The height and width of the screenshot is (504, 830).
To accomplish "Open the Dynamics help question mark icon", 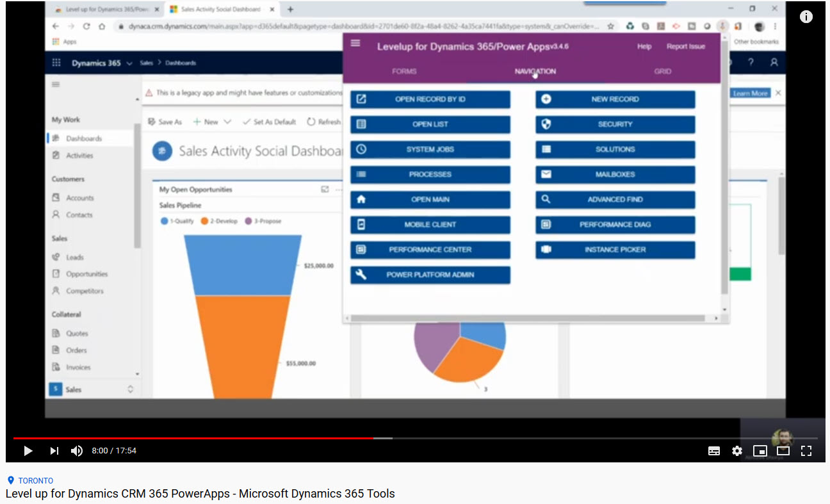I will pos(751,63).
